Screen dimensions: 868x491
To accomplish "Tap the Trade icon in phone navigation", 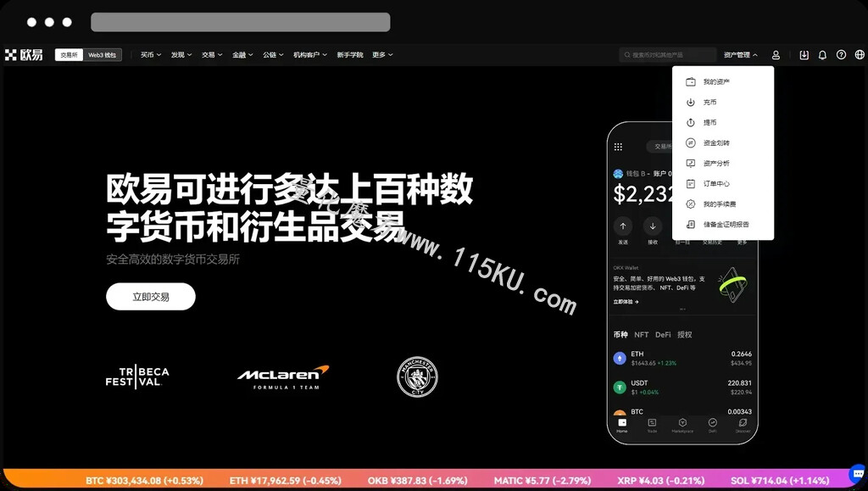I will coord(652,425).
